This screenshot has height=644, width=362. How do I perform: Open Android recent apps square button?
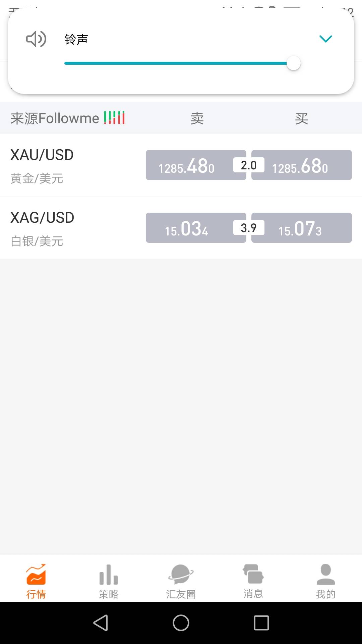click(261, 623)
